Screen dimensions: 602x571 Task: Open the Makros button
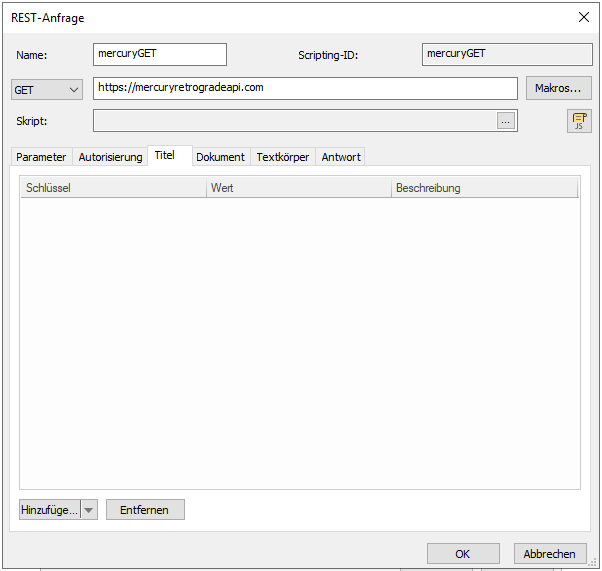pyautogui.click(x=558, y=88)
